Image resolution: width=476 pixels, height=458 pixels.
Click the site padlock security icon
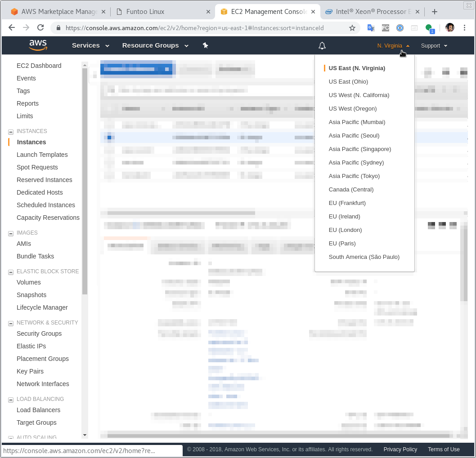[x=58, y=28]
